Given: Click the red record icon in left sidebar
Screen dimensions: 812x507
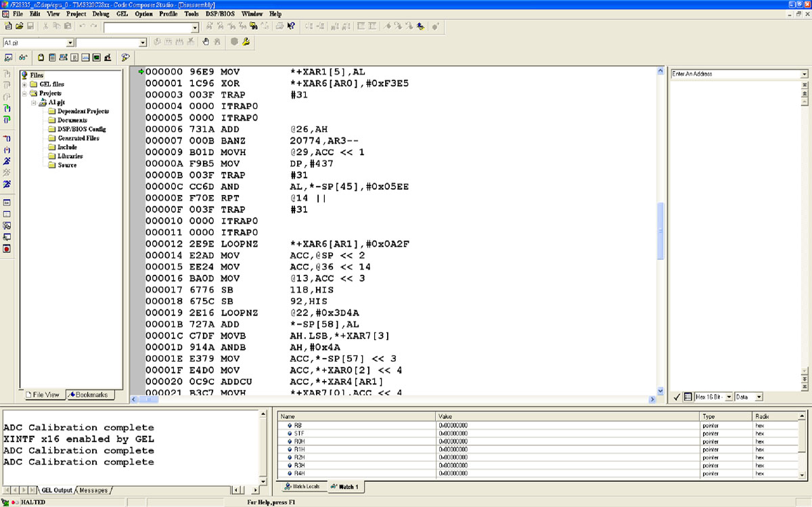Looking at the screenshot, I should (x=7, y=249).
